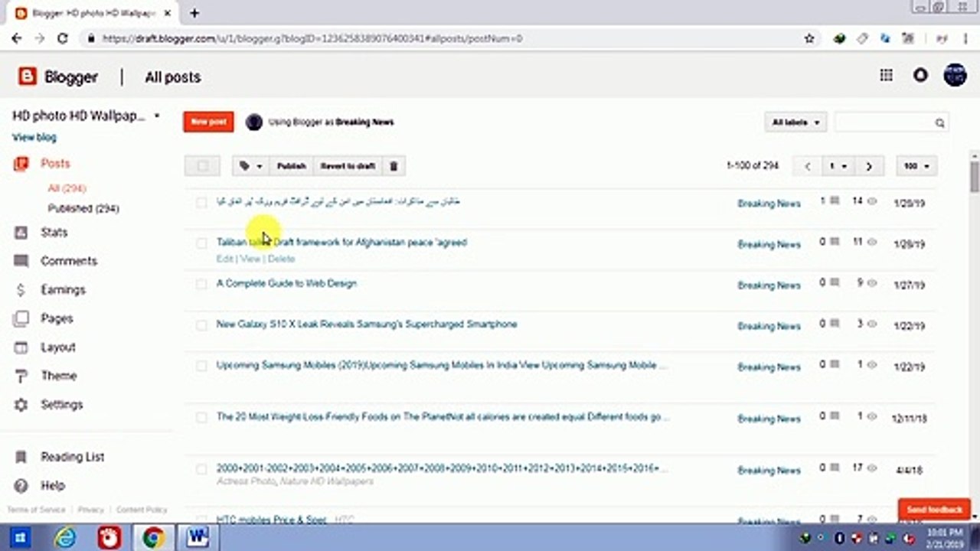Viewport: 980px width, 551px height.
Task: Open A Complete Guide to Web Design
Action: pos(286,283)
